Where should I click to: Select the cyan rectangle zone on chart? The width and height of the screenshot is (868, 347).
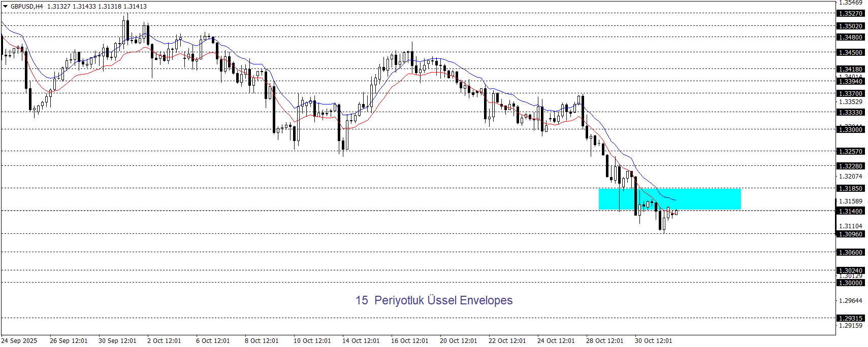[x=670, y=199]
